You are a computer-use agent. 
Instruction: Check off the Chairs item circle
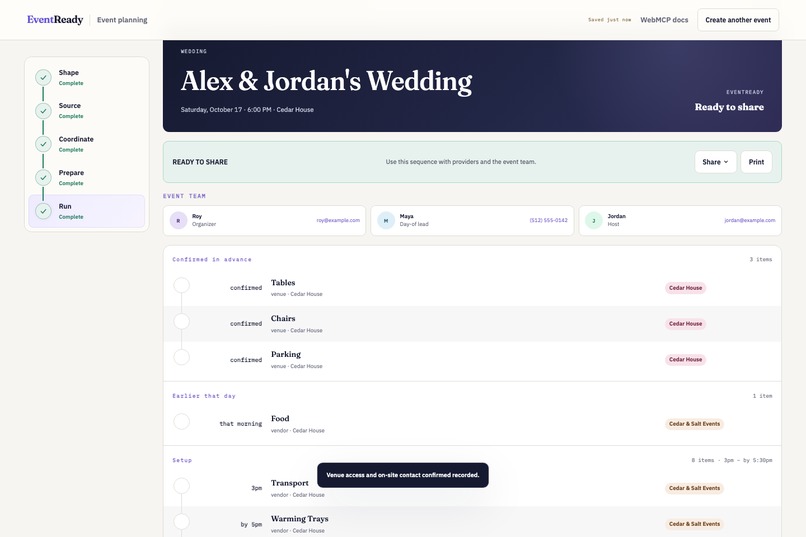(181, 321)
